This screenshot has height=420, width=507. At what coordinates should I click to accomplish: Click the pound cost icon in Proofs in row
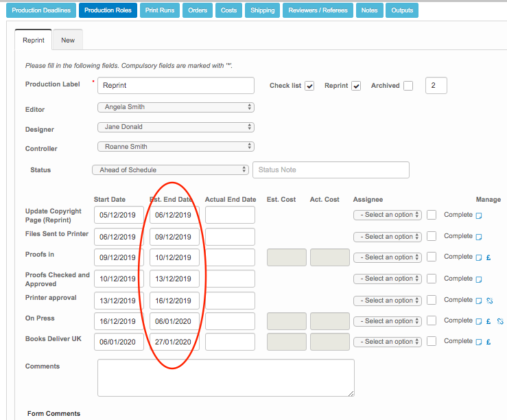[488, 257]
